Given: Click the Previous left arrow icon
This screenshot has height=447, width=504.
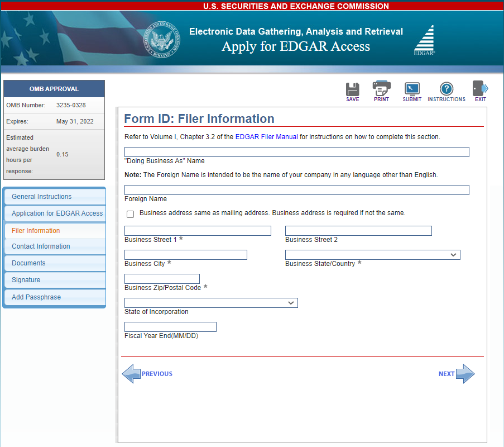Looking at the screenshot, I should point(132,374).
